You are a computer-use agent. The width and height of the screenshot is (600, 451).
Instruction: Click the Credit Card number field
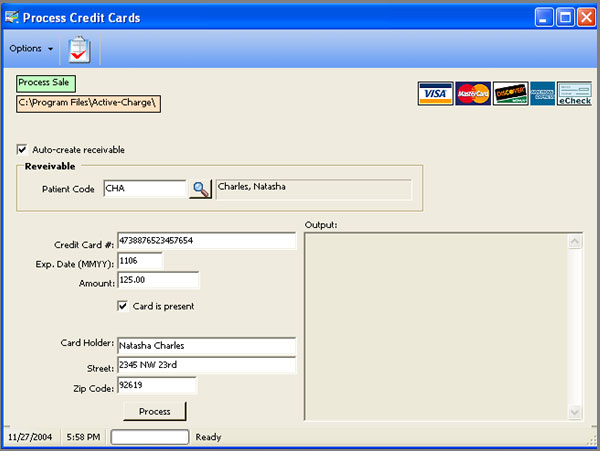point(206,242)
